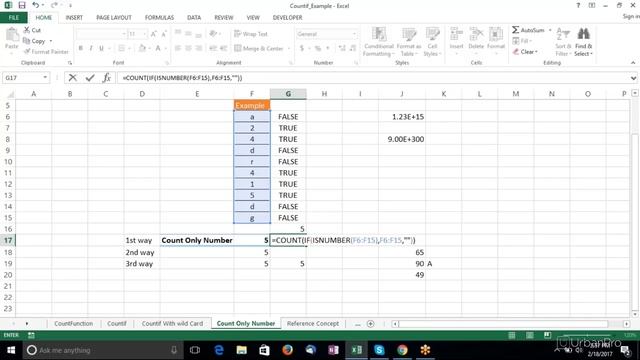
Task: Expand the Name Box dropdown arrow
Action: 45,78
